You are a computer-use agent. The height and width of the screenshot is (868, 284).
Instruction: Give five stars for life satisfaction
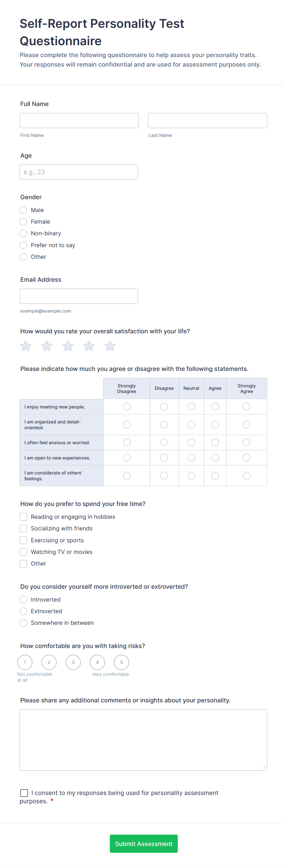(110, 346)
